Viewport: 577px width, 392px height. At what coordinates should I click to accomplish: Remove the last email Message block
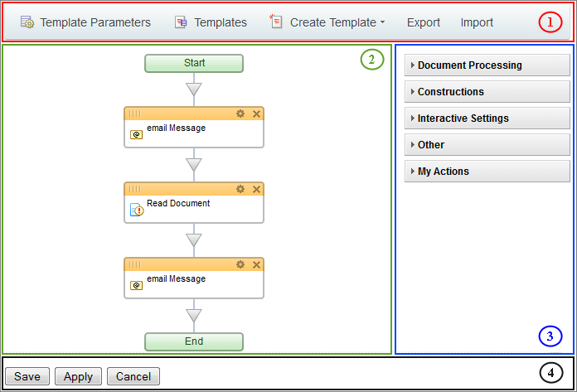click(256, 264)
